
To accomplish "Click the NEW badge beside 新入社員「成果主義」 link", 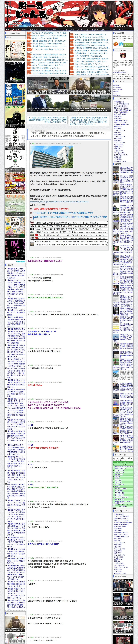I will 36,238.
